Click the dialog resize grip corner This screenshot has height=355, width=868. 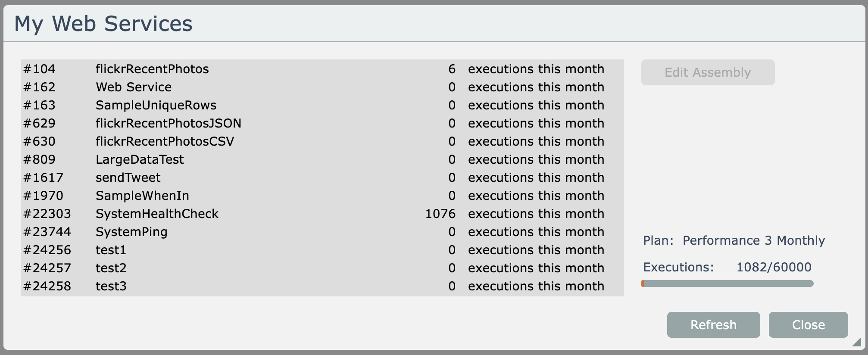(x=857, y=342)
